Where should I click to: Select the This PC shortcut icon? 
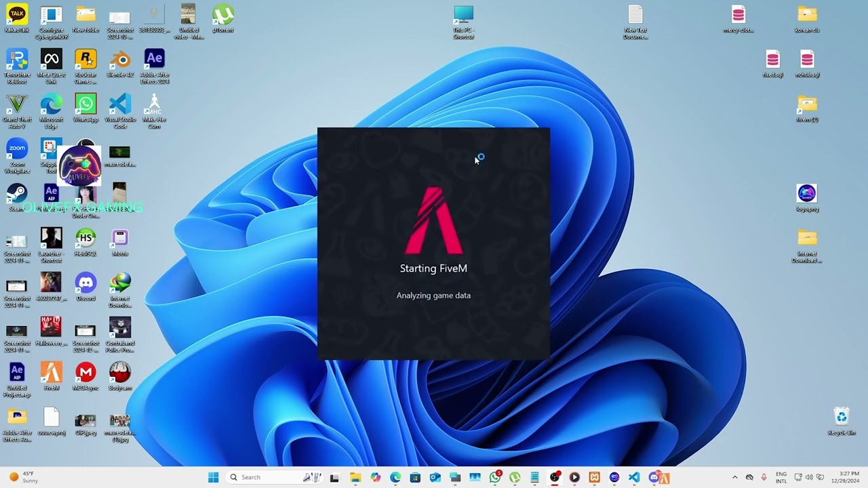pos(464,22)
